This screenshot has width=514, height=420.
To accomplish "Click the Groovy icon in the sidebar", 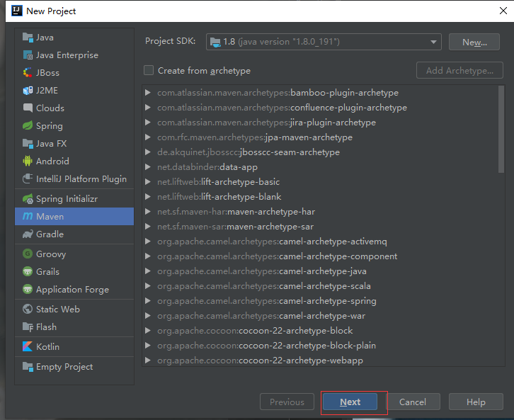I will (28, 254).
